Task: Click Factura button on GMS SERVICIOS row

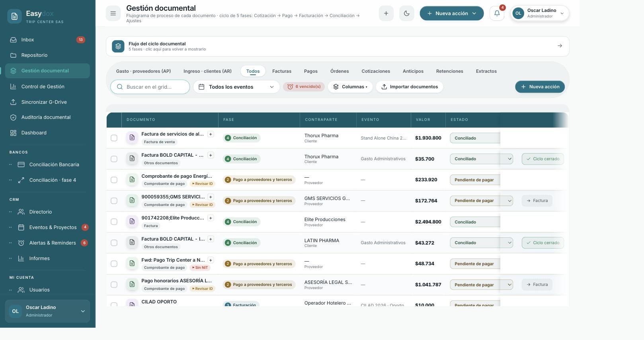Action: 537,201
